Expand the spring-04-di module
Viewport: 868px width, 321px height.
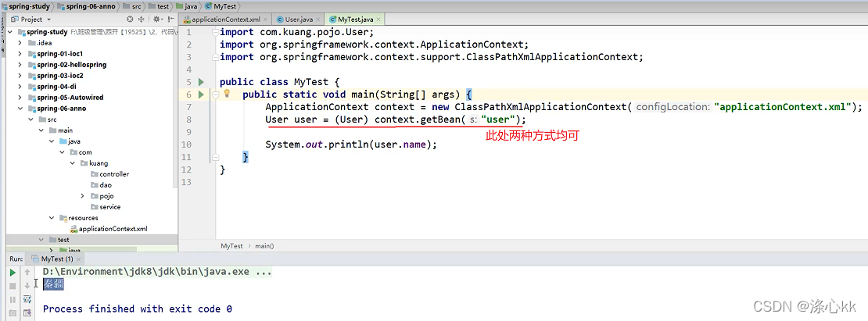pos(20,86)
